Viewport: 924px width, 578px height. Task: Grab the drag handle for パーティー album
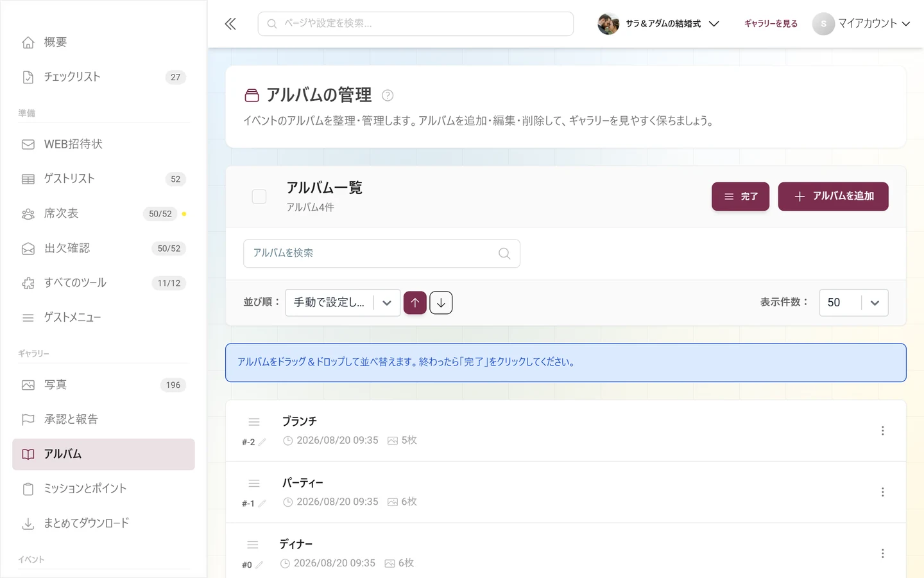pos(254,484)
